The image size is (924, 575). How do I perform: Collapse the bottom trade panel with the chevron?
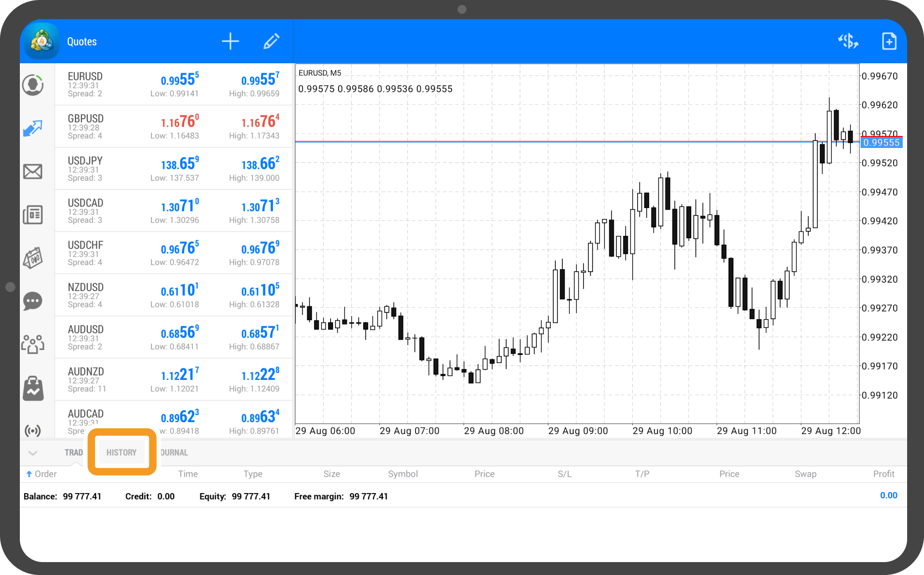33,452
